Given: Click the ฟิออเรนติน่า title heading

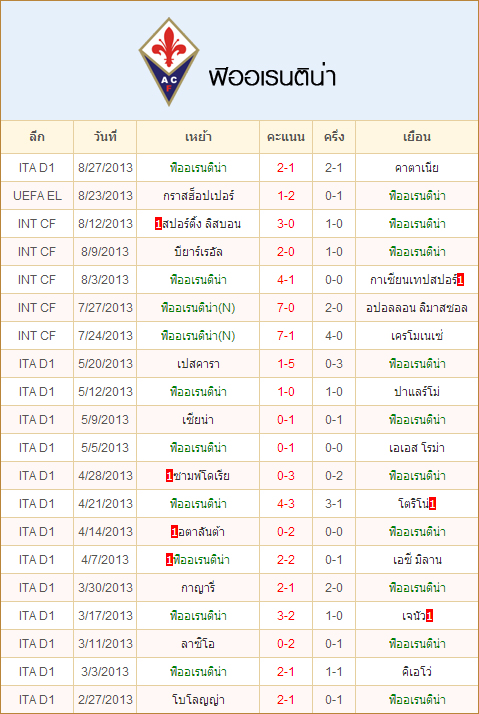Looking at the screenshot, I should [272, 76].
